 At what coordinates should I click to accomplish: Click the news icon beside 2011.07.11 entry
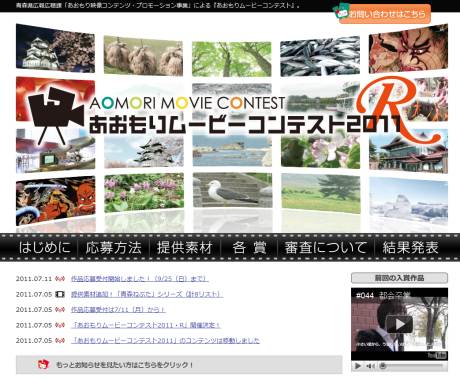60,279
